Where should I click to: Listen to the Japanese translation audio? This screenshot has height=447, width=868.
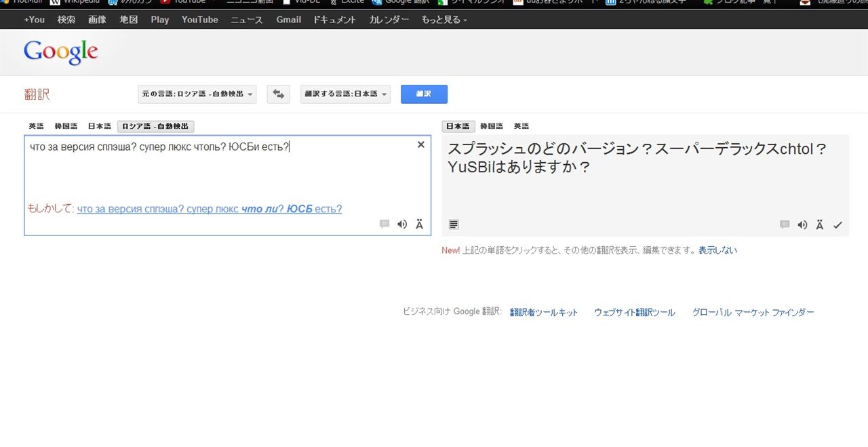point(802,225)
